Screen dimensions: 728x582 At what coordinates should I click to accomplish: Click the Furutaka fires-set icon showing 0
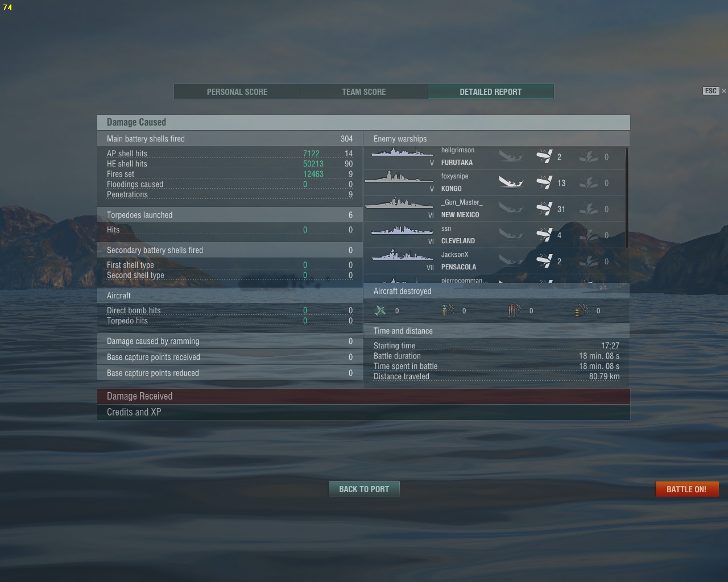[589, 156]
